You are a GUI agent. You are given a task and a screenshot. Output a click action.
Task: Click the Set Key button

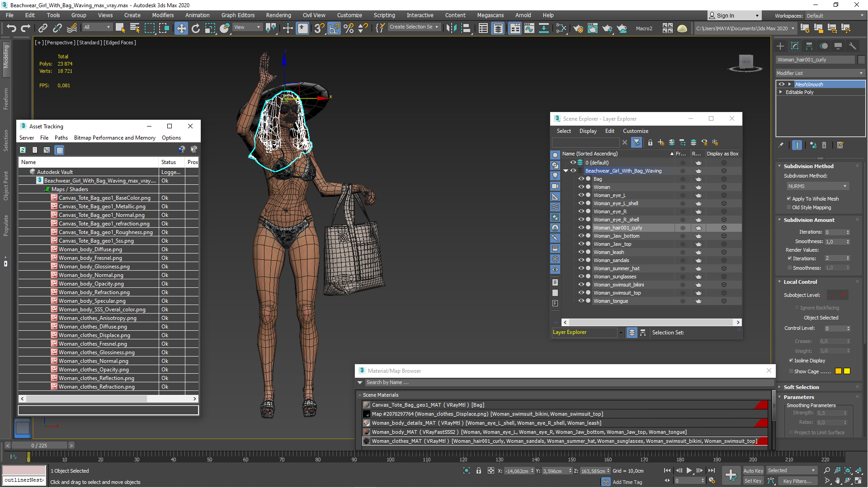coord(753,481)
